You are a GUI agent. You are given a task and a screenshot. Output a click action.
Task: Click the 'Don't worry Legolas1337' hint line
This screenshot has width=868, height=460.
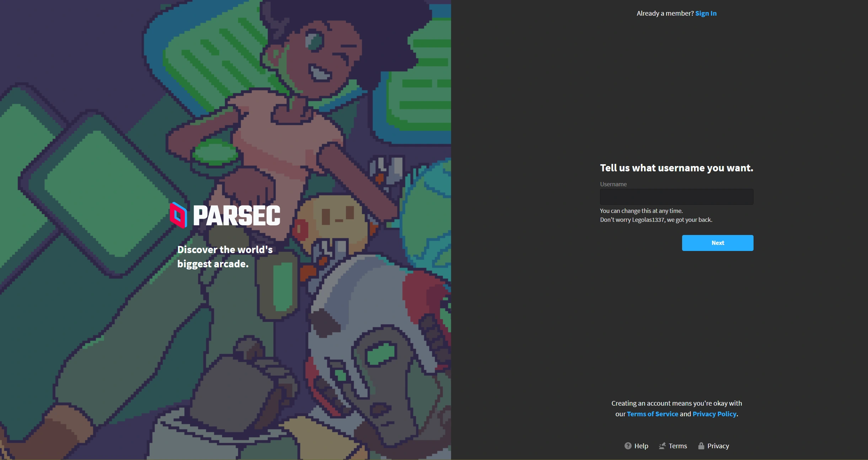(x=656, y=220)
